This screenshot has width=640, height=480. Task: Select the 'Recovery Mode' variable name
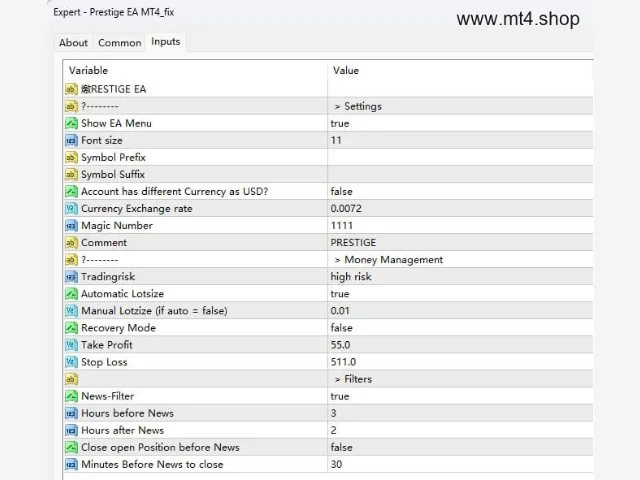pyautogui.click(x=118, y=328)
